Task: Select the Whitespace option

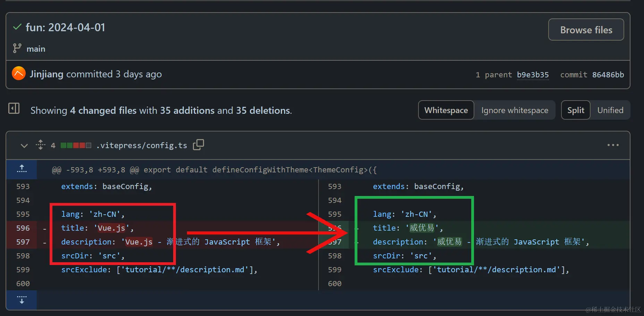Action: pos(446,110)
